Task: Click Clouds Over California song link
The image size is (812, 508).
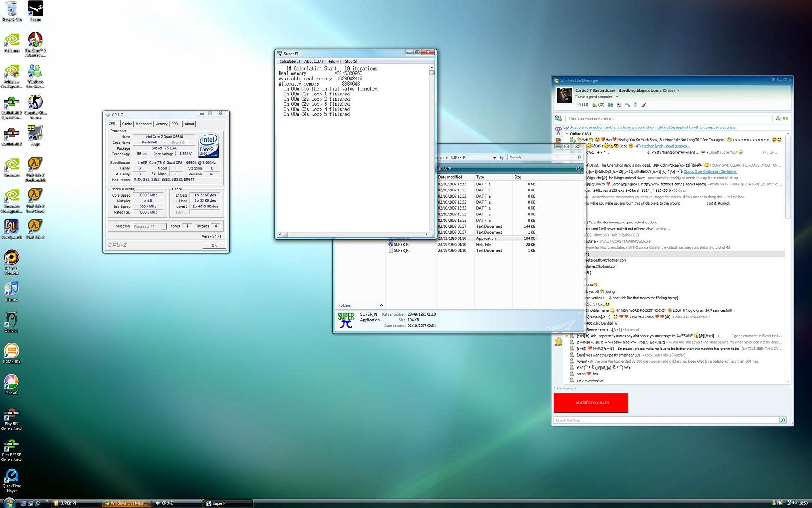Action: tap(710, 172)
